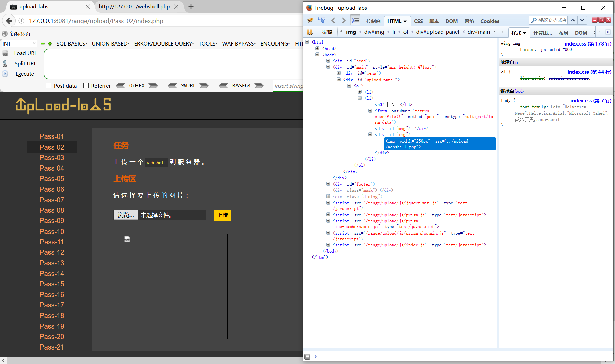Detach Firebug using red window button
The height and width of the screenshot is (364, 615).
tap(602, 20)
